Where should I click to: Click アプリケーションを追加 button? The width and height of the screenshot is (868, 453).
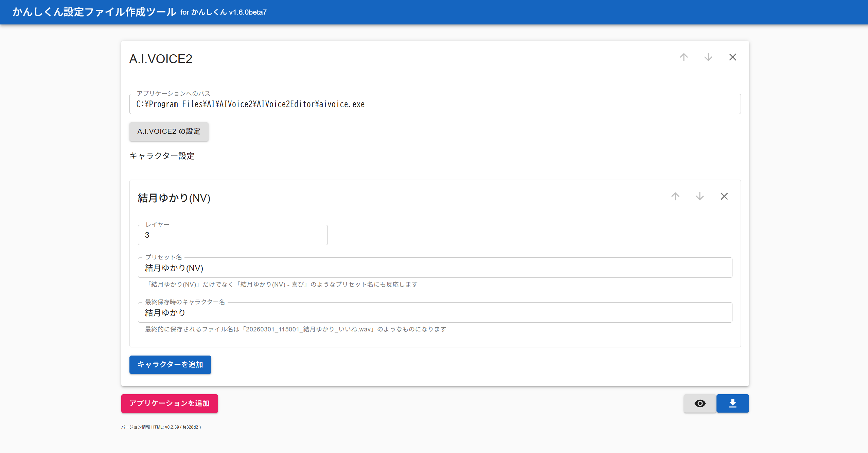click(170, 403)
